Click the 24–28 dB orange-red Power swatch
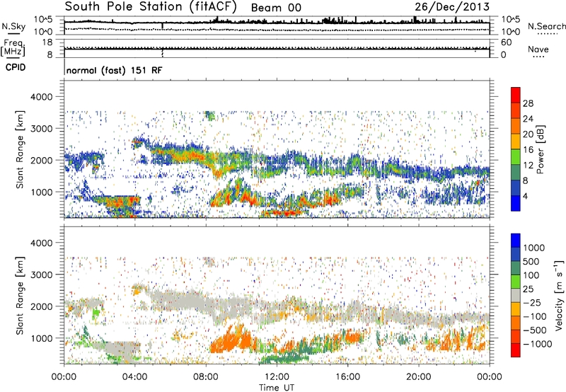Viewport: 566px width, 392px height. coord(516,110)
